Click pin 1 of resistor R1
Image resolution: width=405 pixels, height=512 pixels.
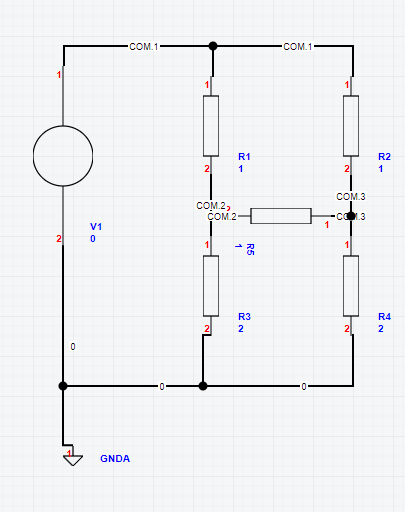207,85
